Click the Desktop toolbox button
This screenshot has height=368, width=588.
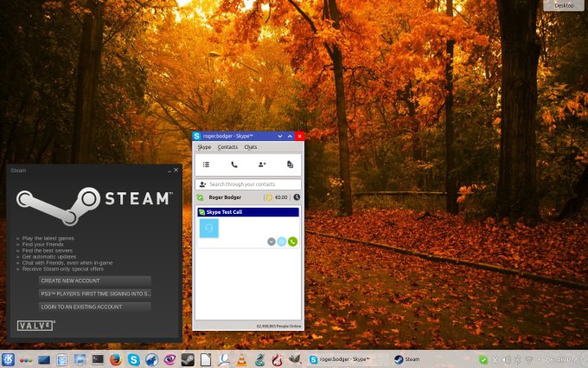click(x=565, y=5)
